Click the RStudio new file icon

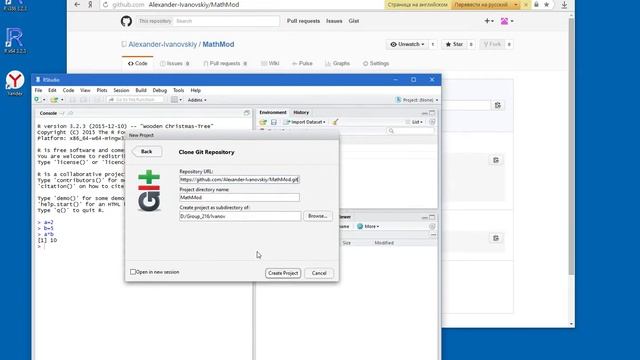tap(38, 100)
